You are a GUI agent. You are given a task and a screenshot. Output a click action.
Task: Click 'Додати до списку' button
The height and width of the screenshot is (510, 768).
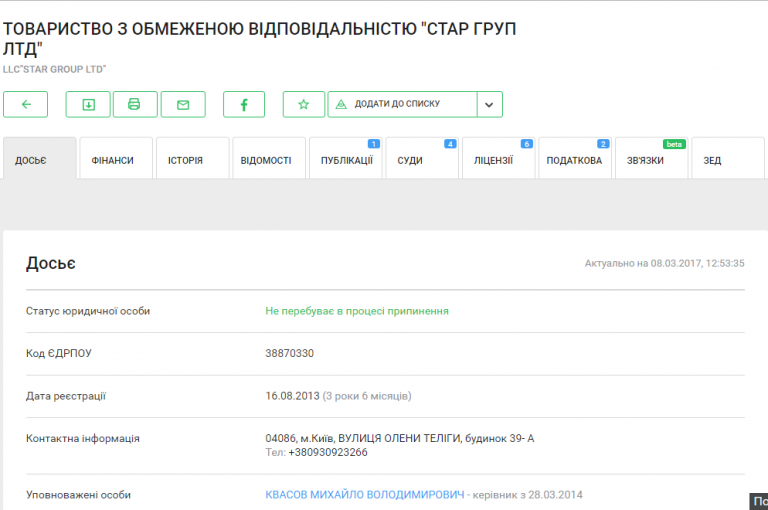[x=402, y=104]
